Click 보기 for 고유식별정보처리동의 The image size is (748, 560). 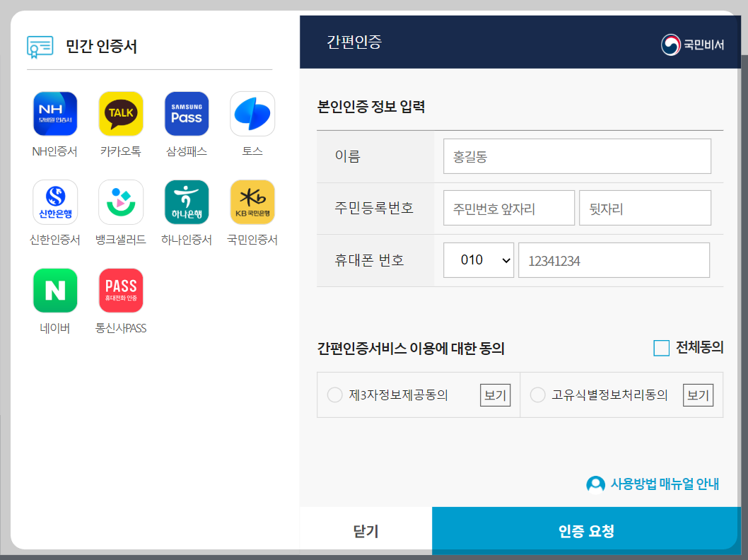point(698,395)
